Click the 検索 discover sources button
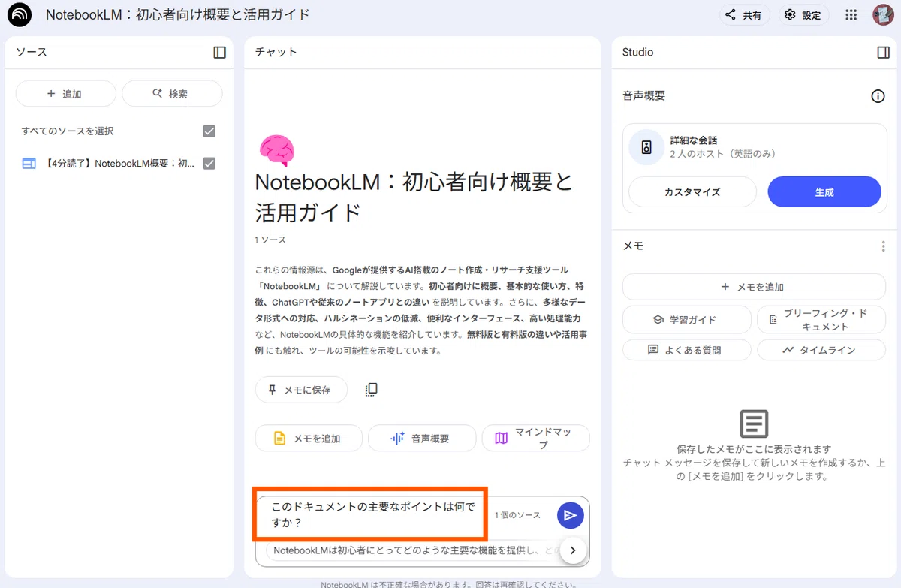 click(172, 94)
